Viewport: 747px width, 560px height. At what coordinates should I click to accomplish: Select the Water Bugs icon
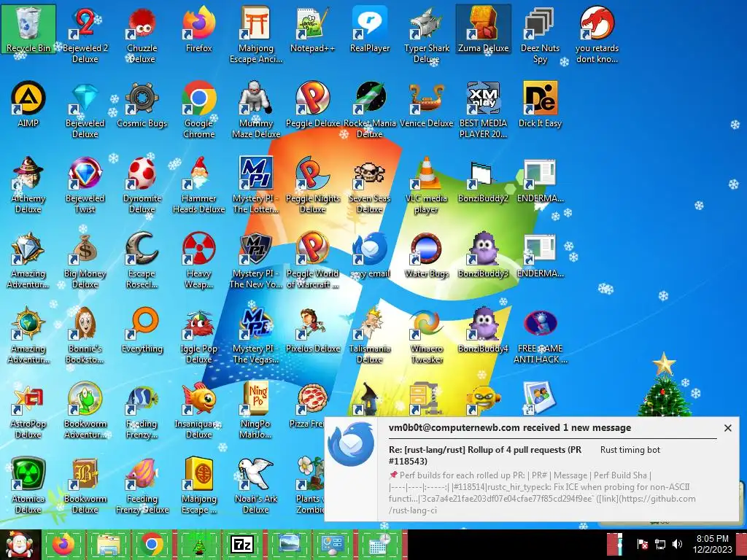(426, 255)
